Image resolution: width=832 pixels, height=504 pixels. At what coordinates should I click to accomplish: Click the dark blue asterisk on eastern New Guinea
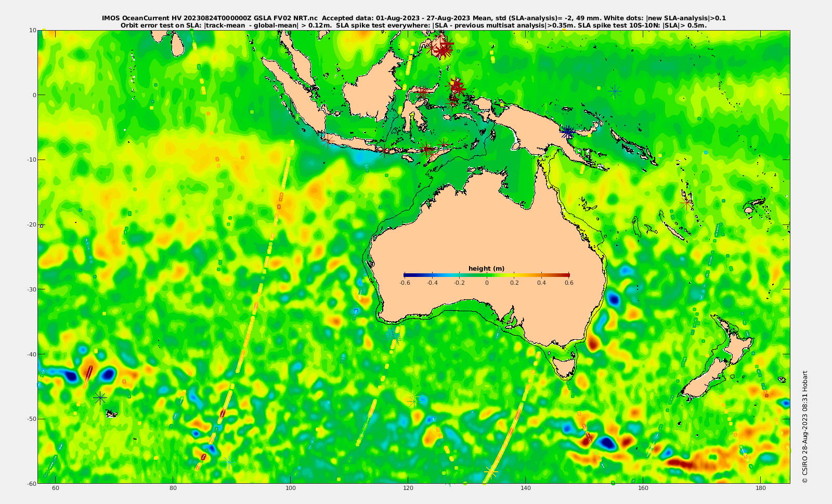point(568,132)
